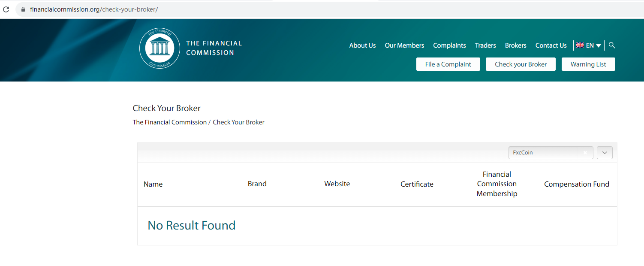644x266 pixels.
Task: Click the browser reload icon
Action: coord(6,9)
